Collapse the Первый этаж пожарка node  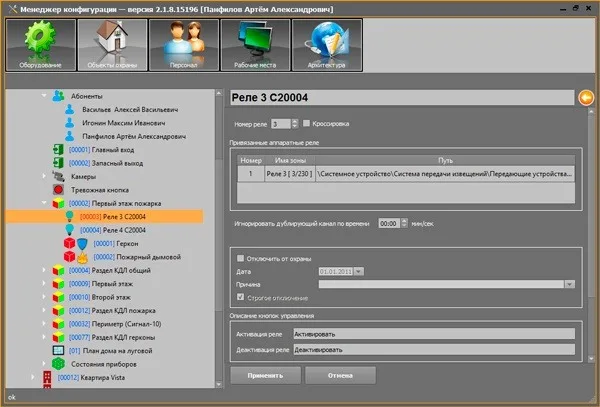point(43,202)
